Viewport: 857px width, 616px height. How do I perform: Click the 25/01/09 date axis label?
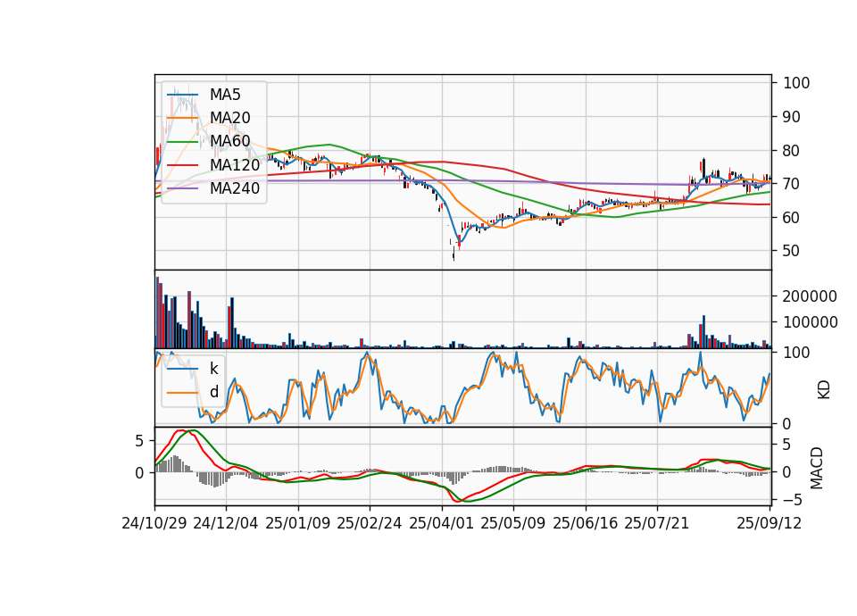298,523
